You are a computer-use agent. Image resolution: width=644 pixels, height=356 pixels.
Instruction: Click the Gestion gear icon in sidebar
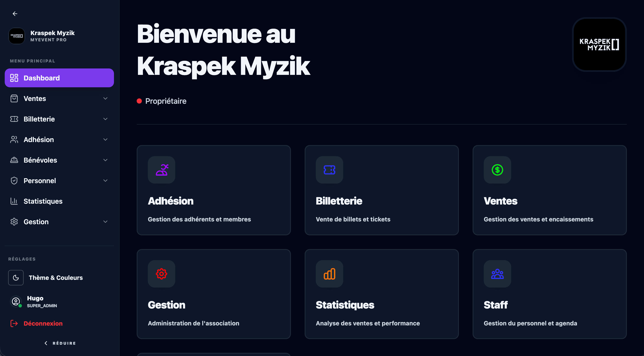(x=14, y=221)
